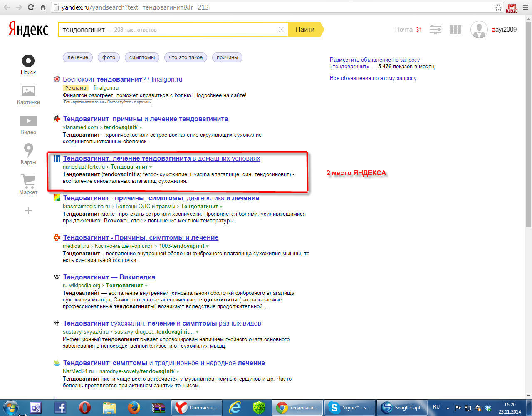Image resolution: width=532 pixels, height=416 pixels.
Task: Expand the nanoplast-forte.ru result dropdown arrow
Action: pyautogui.click(x=151, y=167)
